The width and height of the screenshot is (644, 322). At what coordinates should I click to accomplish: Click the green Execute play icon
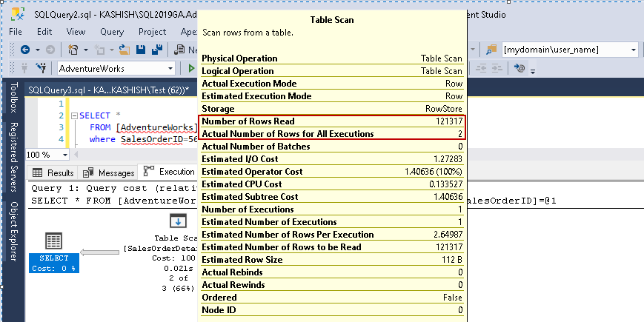[x=191, y=68]
